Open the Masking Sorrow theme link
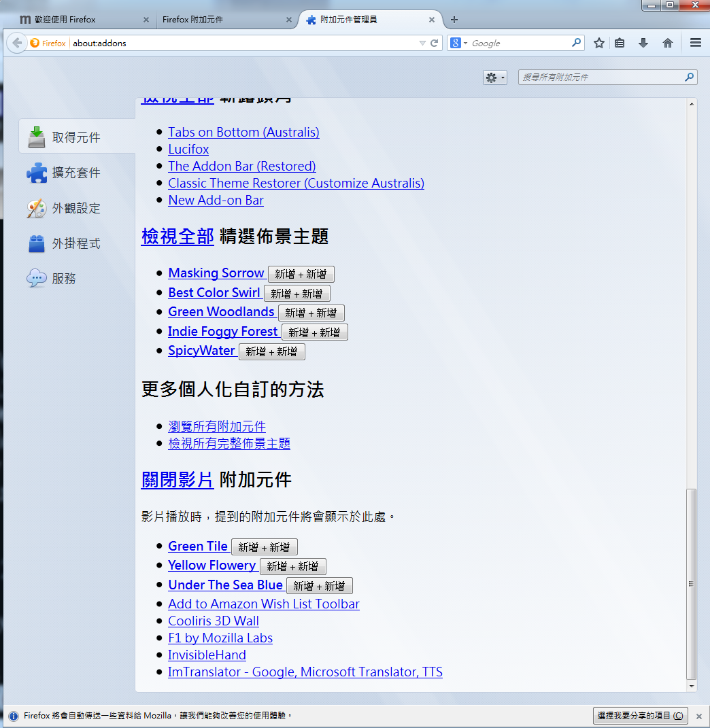Viewport: 710px width, 728px height. click(x=216, y=273)
